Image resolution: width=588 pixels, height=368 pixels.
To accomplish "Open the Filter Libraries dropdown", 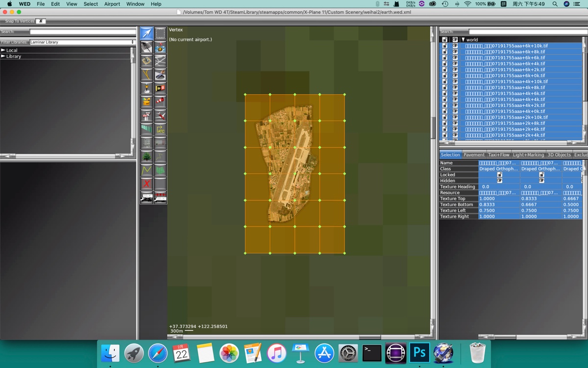I will (x=82, y=42).
